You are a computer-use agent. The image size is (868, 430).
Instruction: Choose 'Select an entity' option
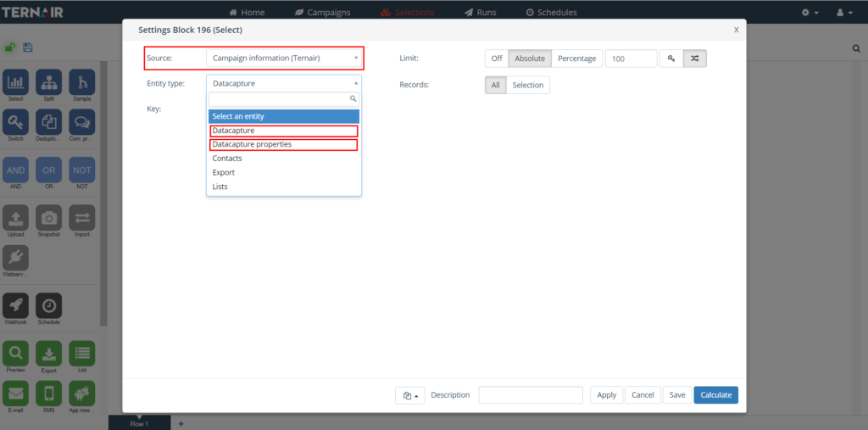click(284, 116)
